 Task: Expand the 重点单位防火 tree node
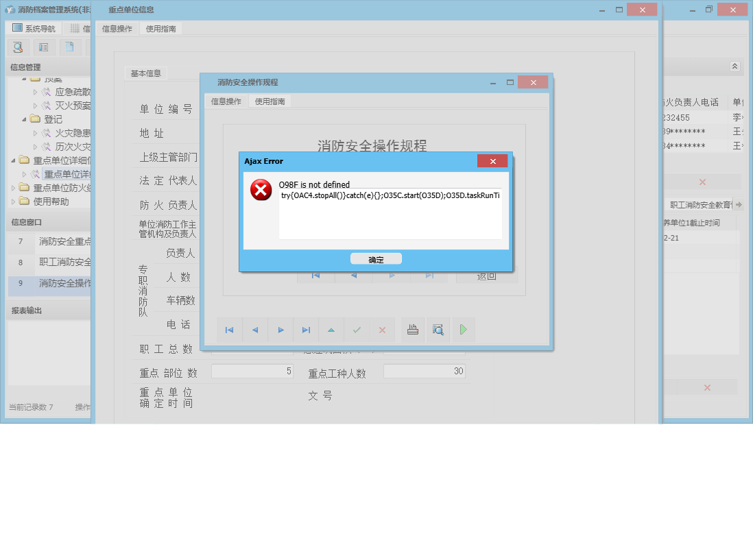click(12, 187)
